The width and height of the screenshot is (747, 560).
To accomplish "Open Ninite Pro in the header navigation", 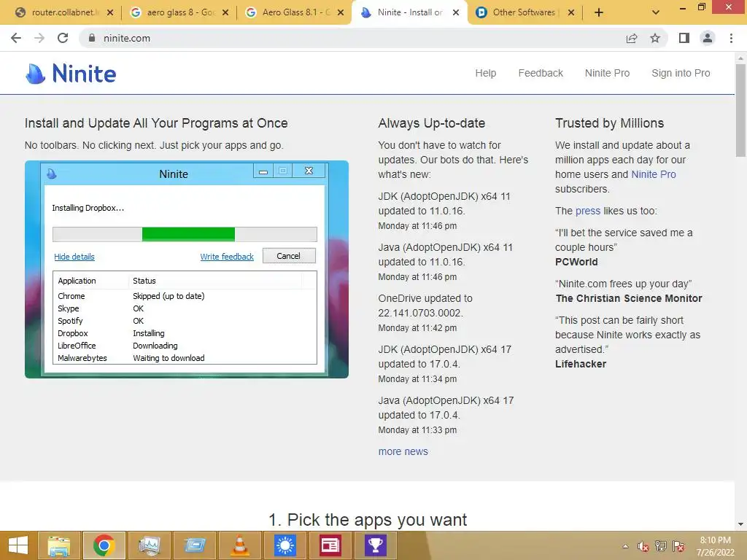I will (607, 74).
